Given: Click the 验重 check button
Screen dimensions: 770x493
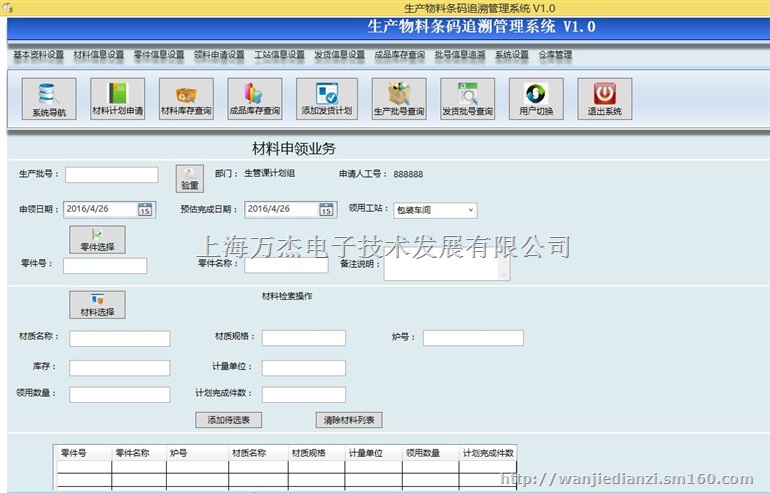Looking at the screenshot, I should coord(190,179).
